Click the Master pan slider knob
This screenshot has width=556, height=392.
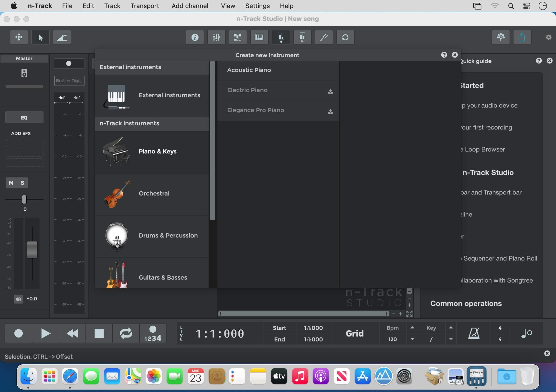point(24,199)
